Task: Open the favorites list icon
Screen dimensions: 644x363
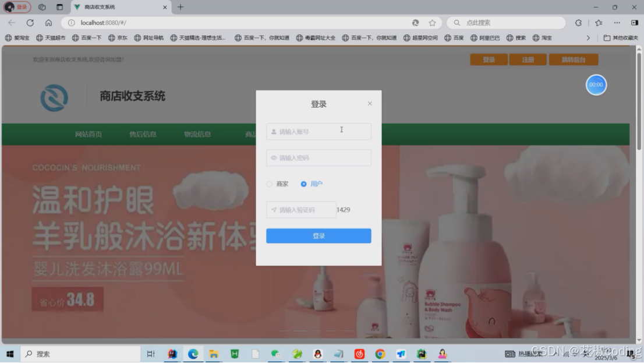Action: click(x=599, y=23)
